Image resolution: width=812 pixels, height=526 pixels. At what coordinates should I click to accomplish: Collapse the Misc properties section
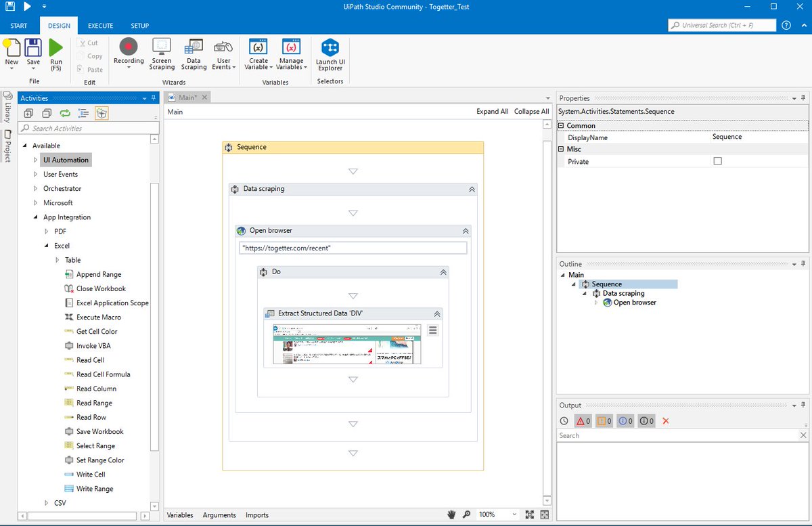(x=561, y=149)
